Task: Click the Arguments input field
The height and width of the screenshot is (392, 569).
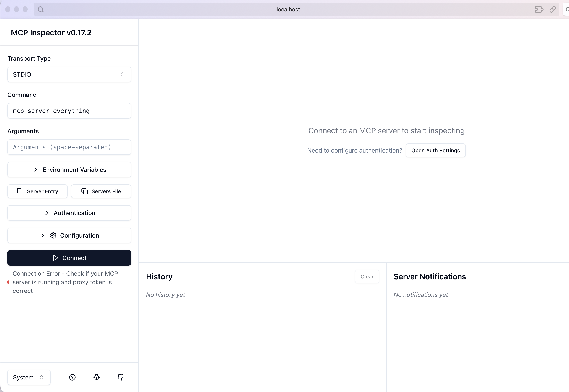Action: pyautogui.click(x=69, y=147)
